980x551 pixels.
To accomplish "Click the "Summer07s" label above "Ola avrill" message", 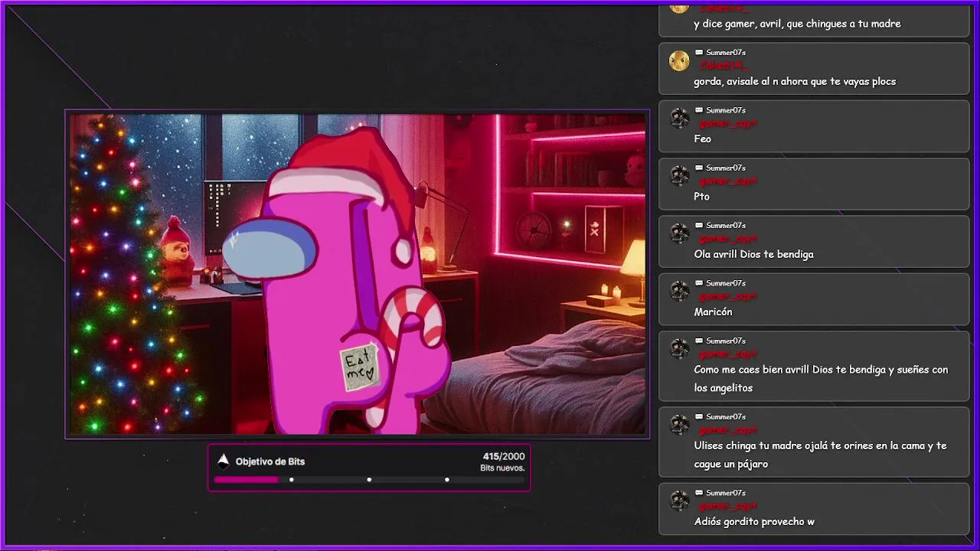I will (726, 226).
